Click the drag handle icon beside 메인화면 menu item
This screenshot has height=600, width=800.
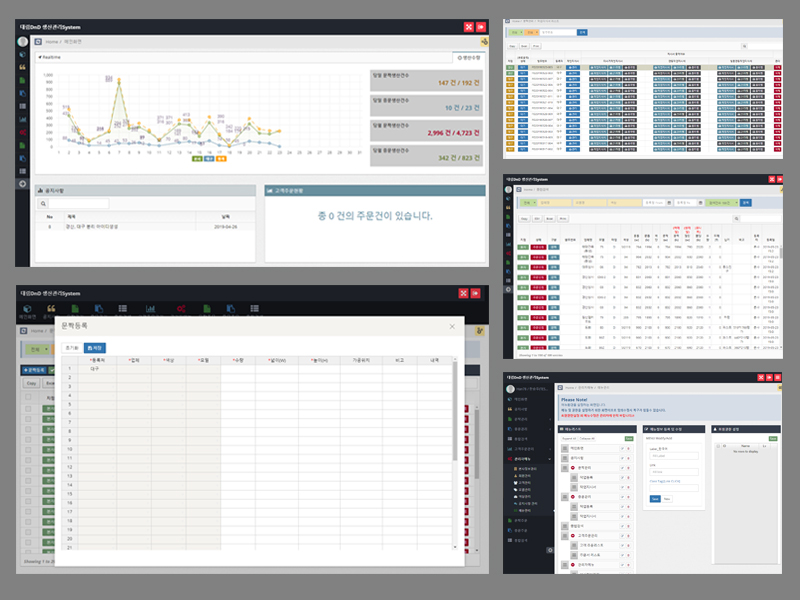[565, 447]
